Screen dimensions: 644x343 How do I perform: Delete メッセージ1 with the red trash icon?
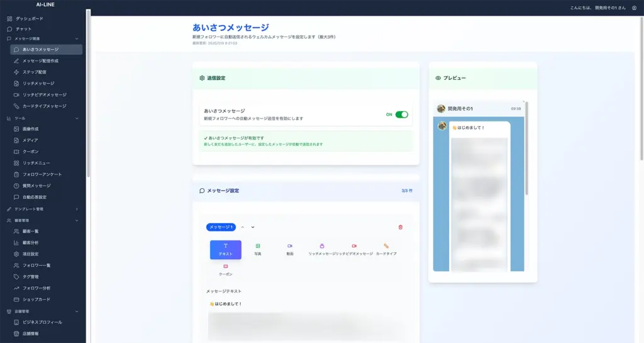(x=401, y=227)
